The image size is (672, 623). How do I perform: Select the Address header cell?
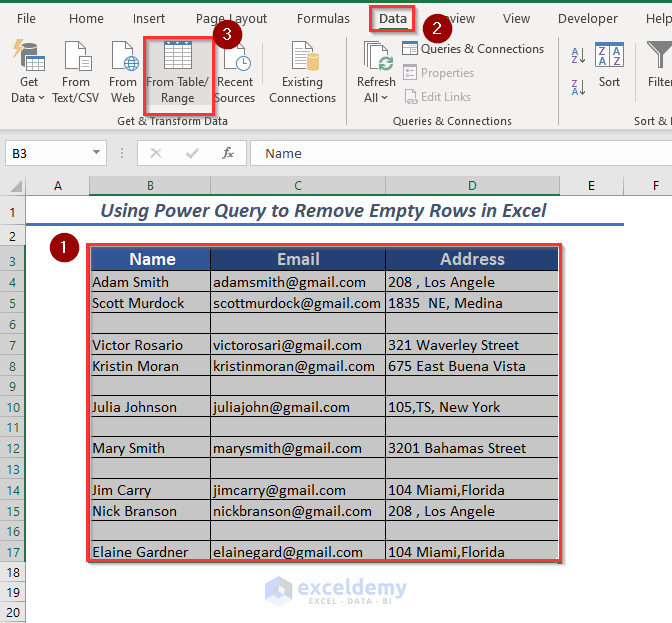click(x=472, y=259)
